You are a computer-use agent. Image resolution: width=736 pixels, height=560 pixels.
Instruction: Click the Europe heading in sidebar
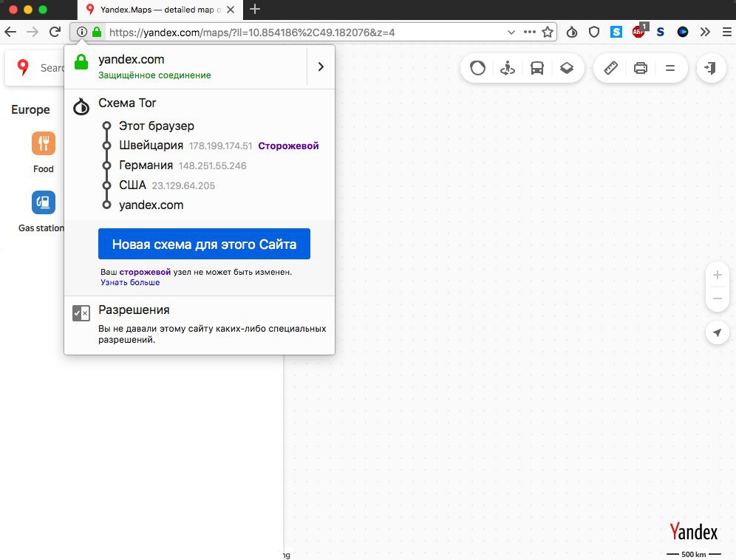click(x=30, y=109)
